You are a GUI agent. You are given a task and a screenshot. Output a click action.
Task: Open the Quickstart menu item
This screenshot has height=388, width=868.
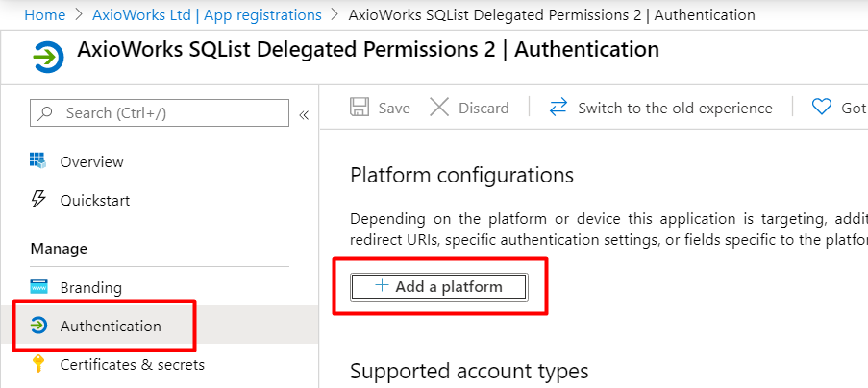94,200
